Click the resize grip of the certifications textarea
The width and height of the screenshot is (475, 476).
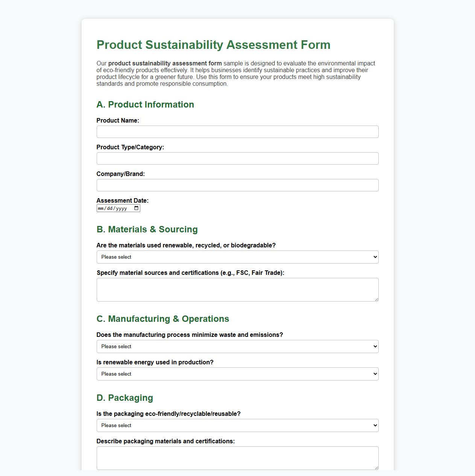tap(377, 299)
